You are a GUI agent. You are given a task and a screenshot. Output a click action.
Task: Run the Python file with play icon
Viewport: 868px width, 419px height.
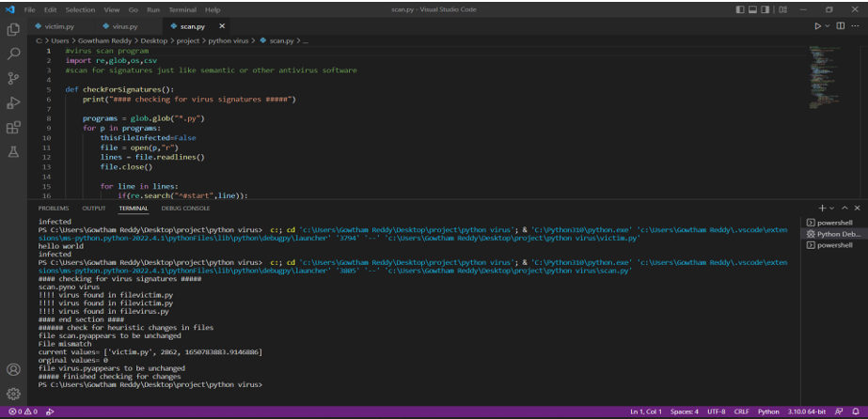point(817,26)
